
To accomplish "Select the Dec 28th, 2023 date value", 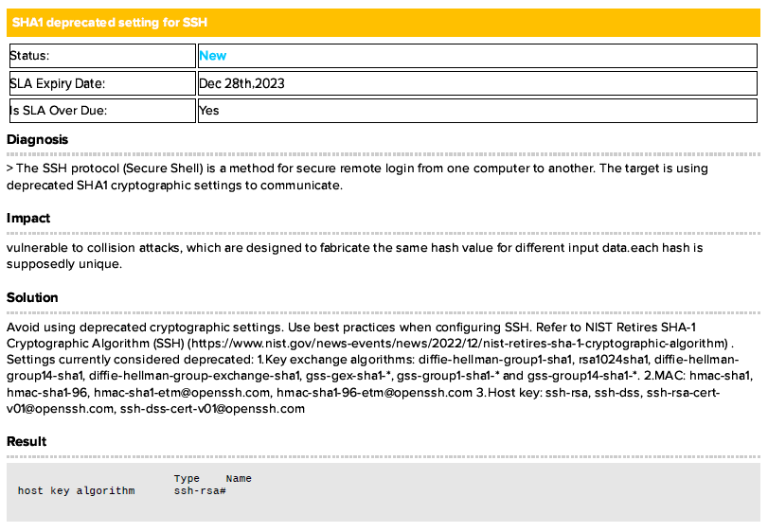I will [241, 83].
